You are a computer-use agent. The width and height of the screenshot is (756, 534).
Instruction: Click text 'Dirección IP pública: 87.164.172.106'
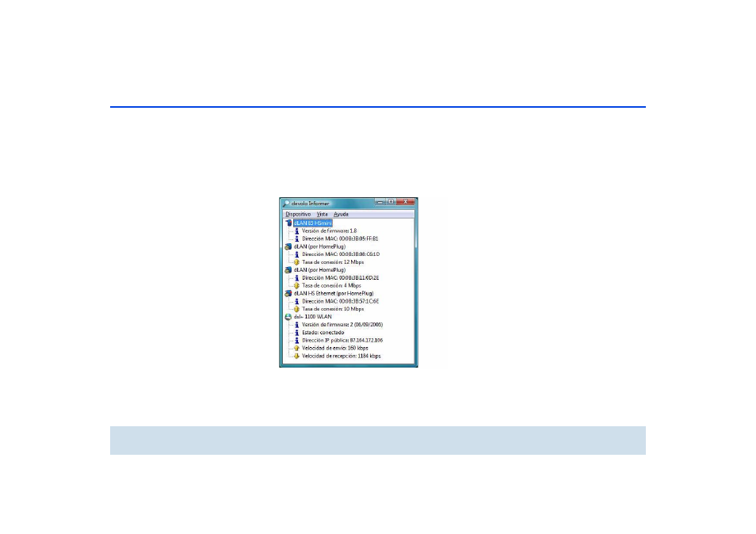(x=342, y=340)
